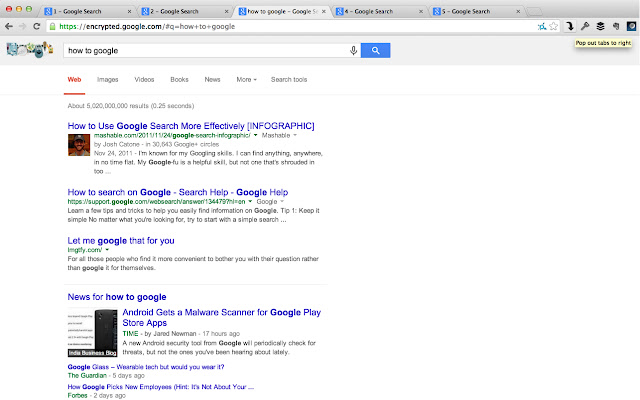The image size is (640, 400).
Task: Click the Pop out tabs to right extension icon
Action: click(x=570, y=27)
